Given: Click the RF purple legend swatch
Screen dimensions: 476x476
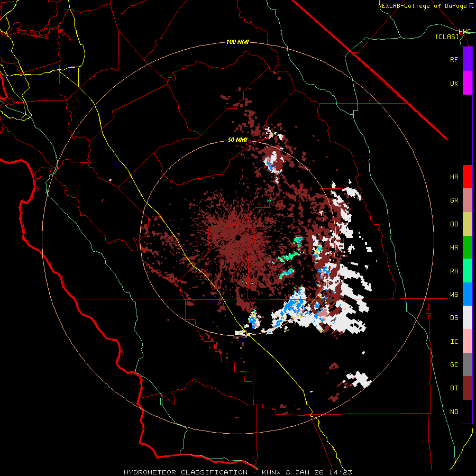Looking at the screenshot, I should pos(467,59).
